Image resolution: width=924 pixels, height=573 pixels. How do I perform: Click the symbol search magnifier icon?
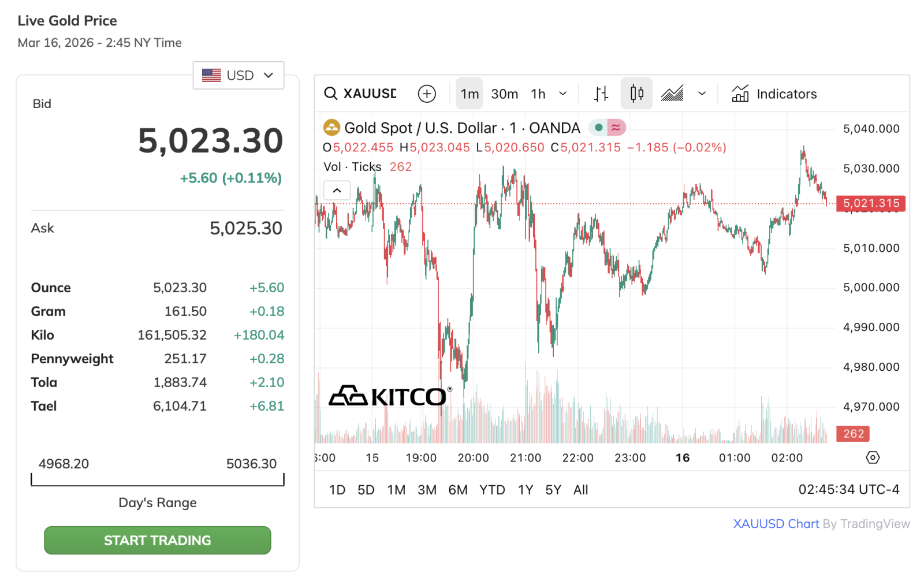click(x=330, y=94)
